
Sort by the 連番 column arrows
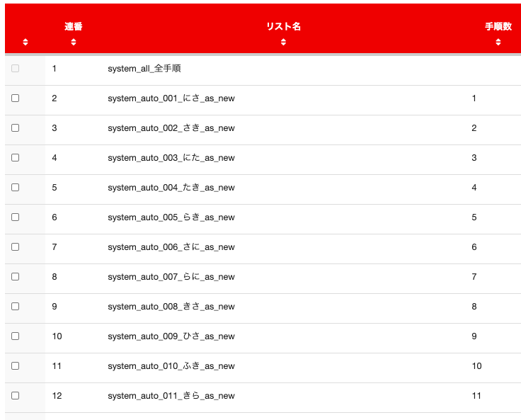click(74, 42)
